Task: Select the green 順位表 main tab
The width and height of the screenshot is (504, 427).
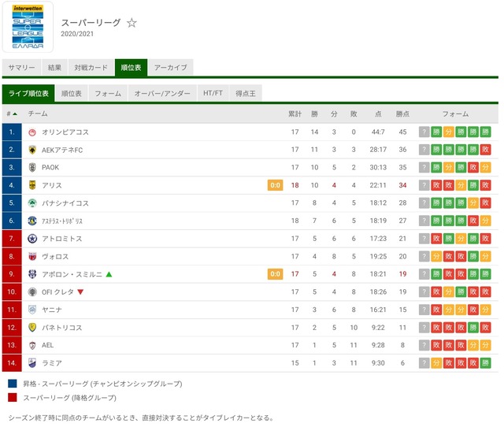Action: 132,68
